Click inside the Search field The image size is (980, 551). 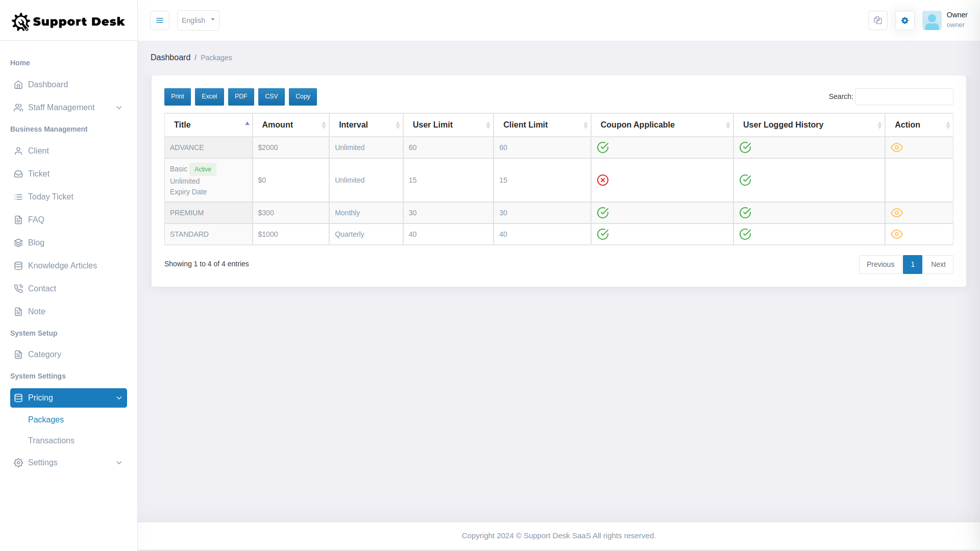pos(903,96)
